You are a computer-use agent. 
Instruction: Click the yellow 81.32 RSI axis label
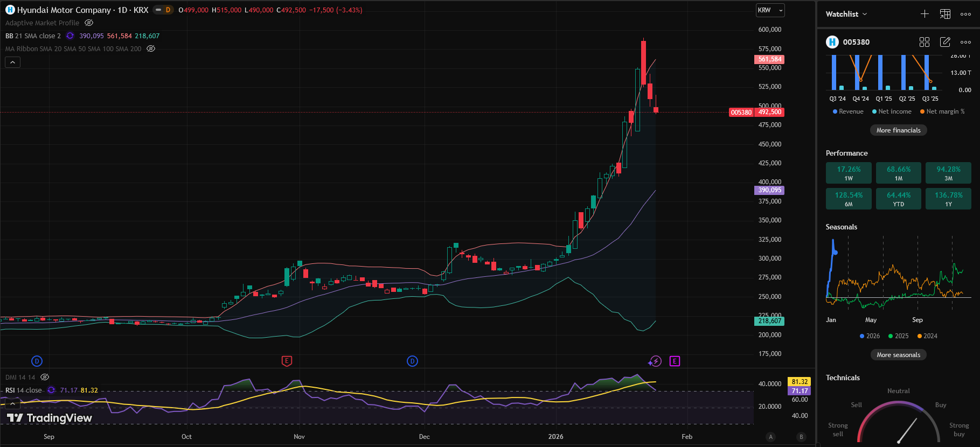click(800, 382)
